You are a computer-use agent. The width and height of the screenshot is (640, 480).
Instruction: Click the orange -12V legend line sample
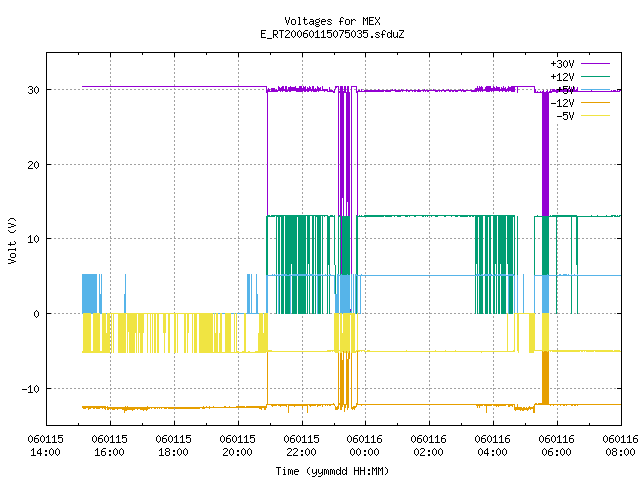coord(595,102)
